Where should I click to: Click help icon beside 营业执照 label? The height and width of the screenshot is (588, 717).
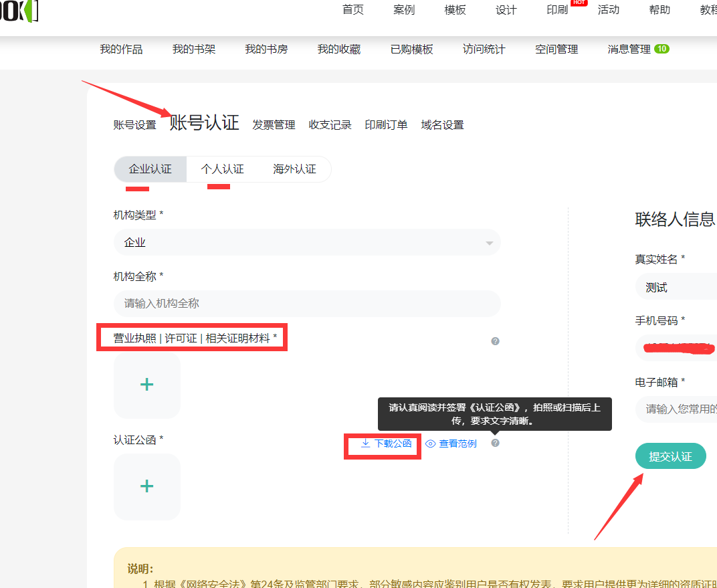pos(495,341)
